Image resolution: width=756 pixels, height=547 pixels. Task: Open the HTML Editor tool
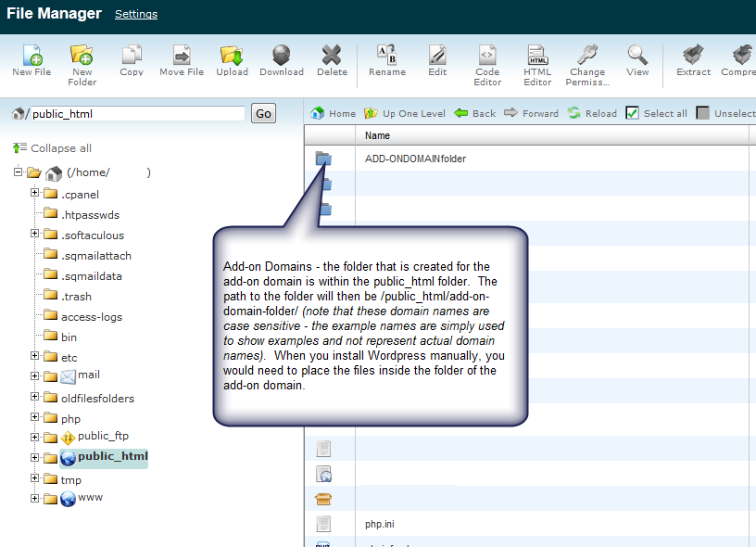(537, 56)
